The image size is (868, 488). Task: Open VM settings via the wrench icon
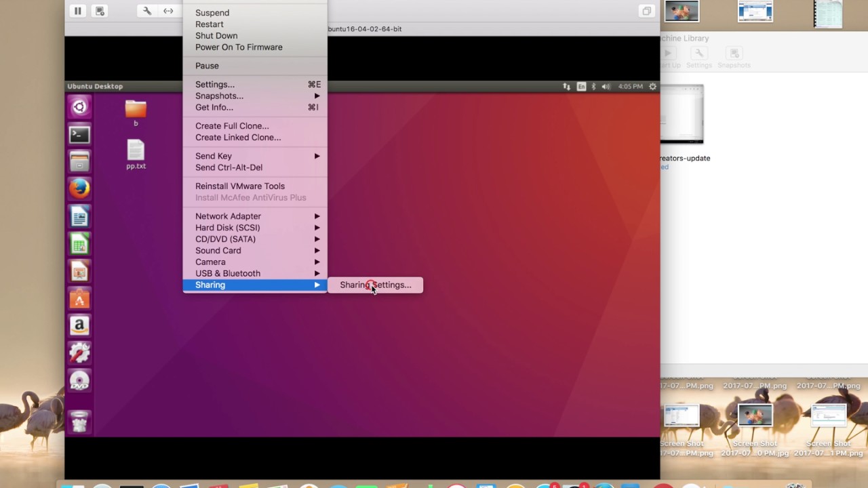point(147,11)
